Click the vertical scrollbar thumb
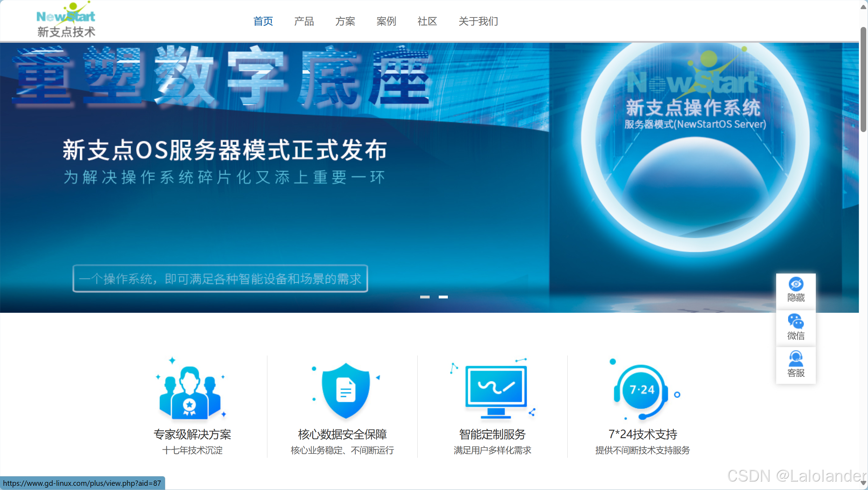Image resolution: width=868 pixels, height=490 pixels. (x=863, y=79)
